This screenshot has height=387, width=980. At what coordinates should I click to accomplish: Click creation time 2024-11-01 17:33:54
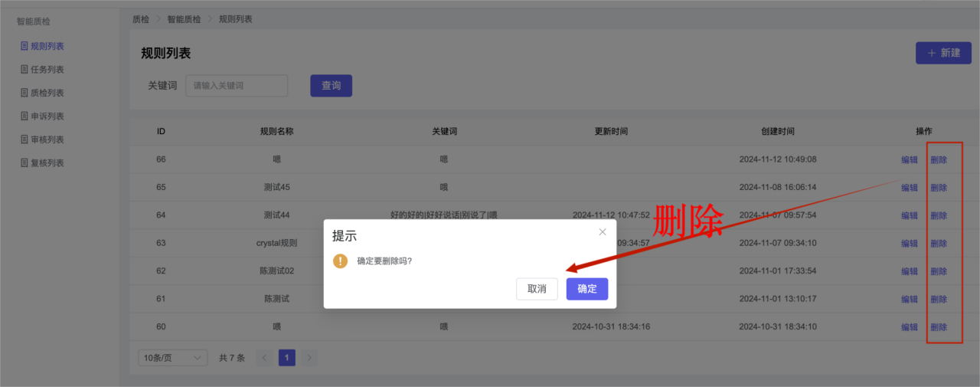[x=777, y=271]
